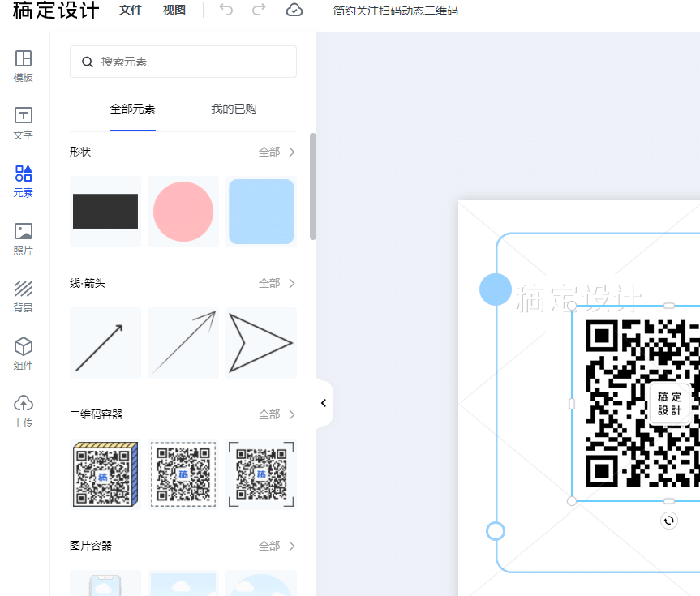
Task: Add the dashed border QR container
Action: [183, 474]
